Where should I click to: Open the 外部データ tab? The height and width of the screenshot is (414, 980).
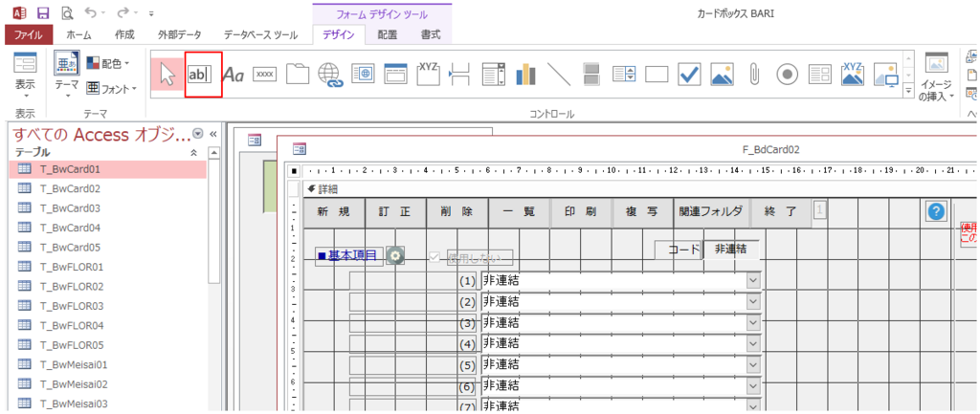pos(179,35)
